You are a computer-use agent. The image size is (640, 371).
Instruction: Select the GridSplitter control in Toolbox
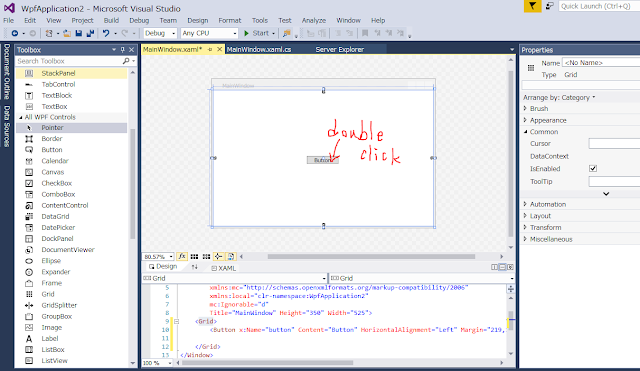click(x=72, y=305)
